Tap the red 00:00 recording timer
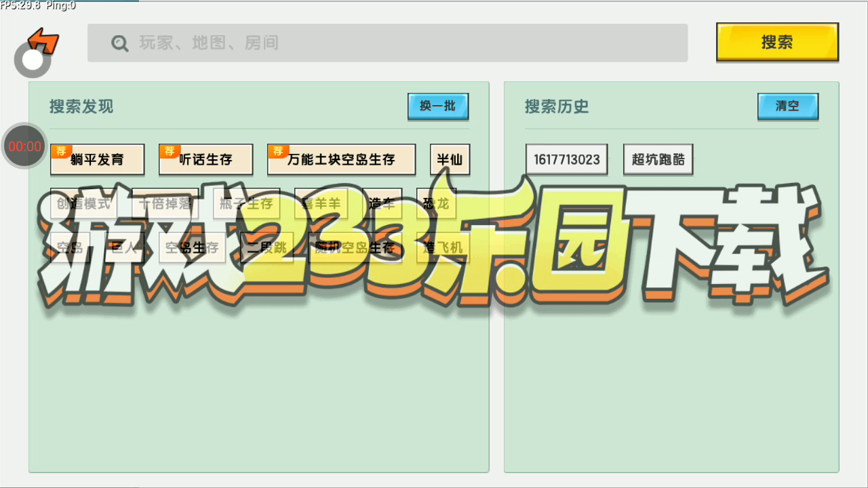Screen dimensions: 868x488 [24, 146]
